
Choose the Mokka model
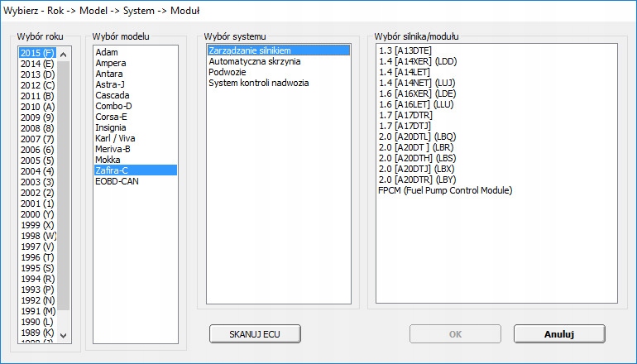108,159
